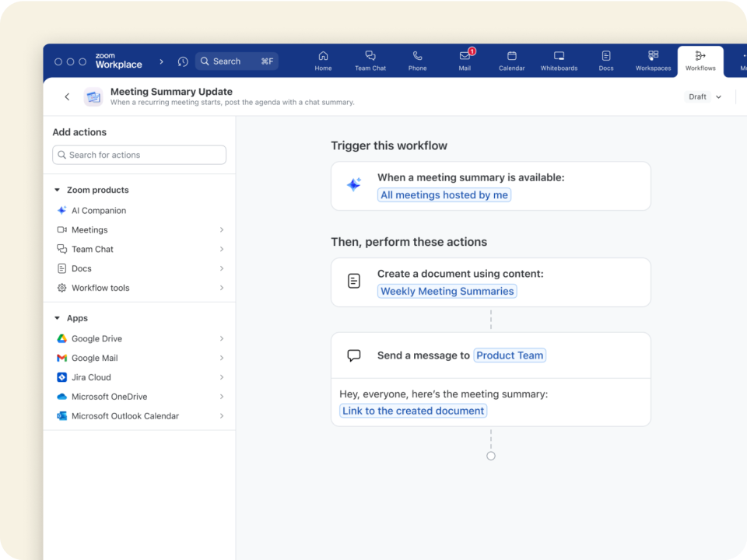Open the Docs icon in top bar
Image resolution: width=747 pixels, height=560 pixels.
point(606,61)
